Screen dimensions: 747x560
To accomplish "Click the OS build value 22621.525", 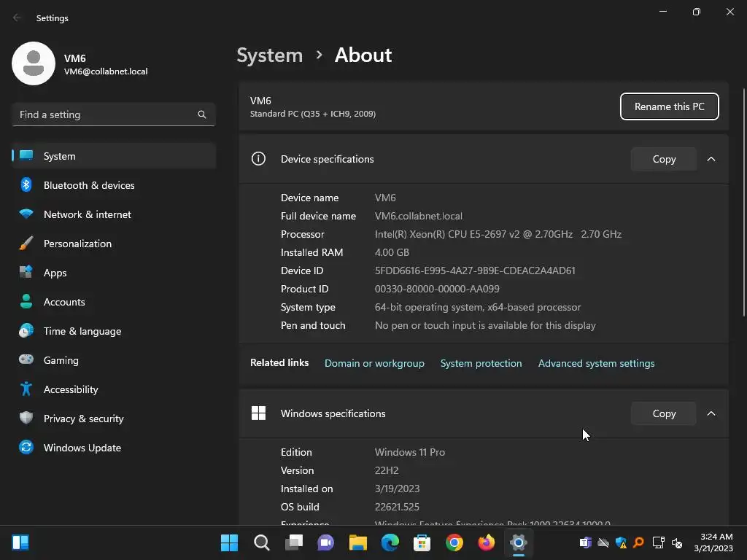I will coord(397,507).
